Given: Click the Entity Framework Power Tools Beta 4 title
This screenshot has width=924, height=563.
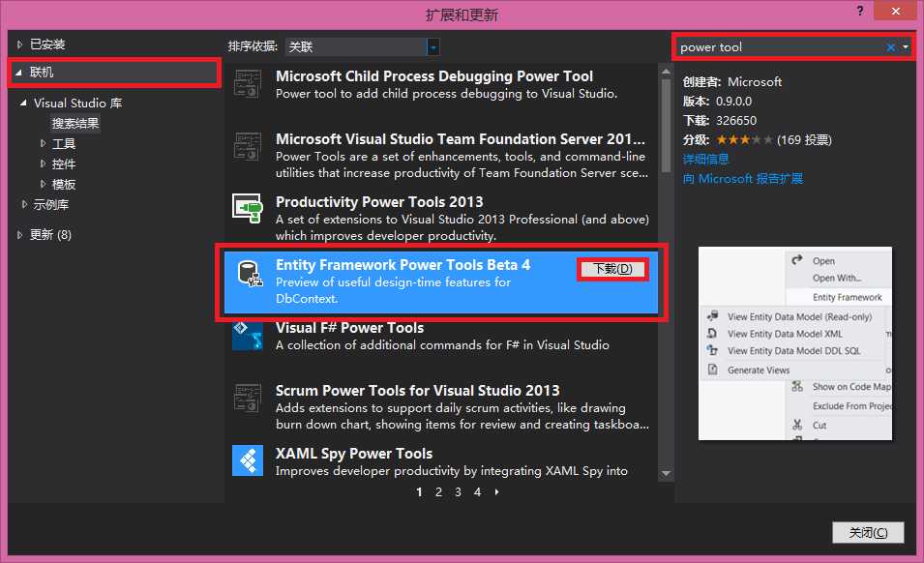Looking at the screenshot, I should coord(402,265).
